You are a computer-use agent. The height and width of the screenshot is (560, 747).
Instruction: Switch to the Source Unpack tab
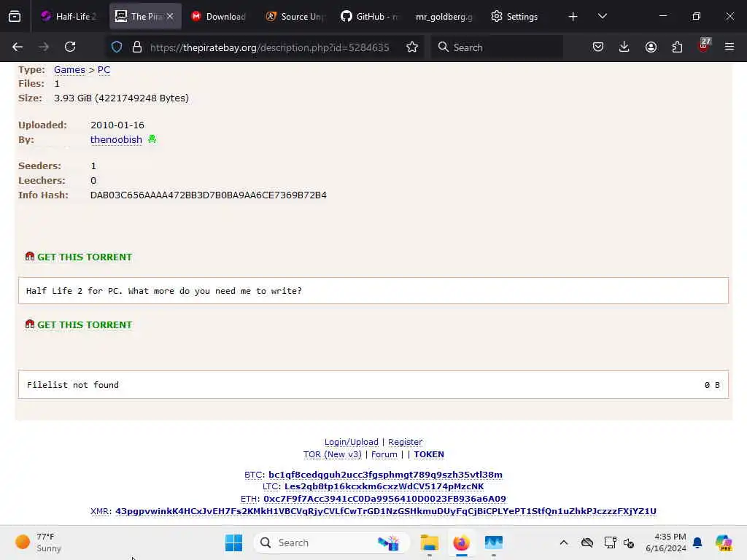click(295, 17)
